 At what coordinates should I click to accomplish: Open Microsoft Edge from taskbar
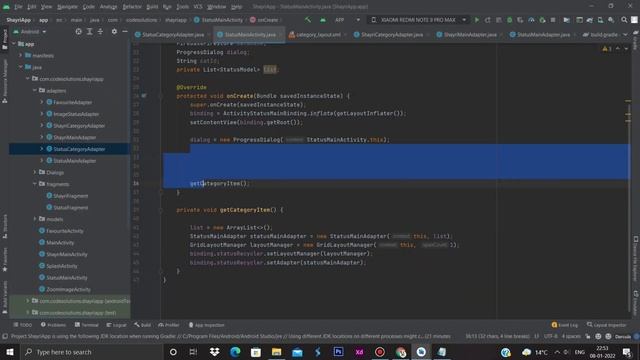235,352
